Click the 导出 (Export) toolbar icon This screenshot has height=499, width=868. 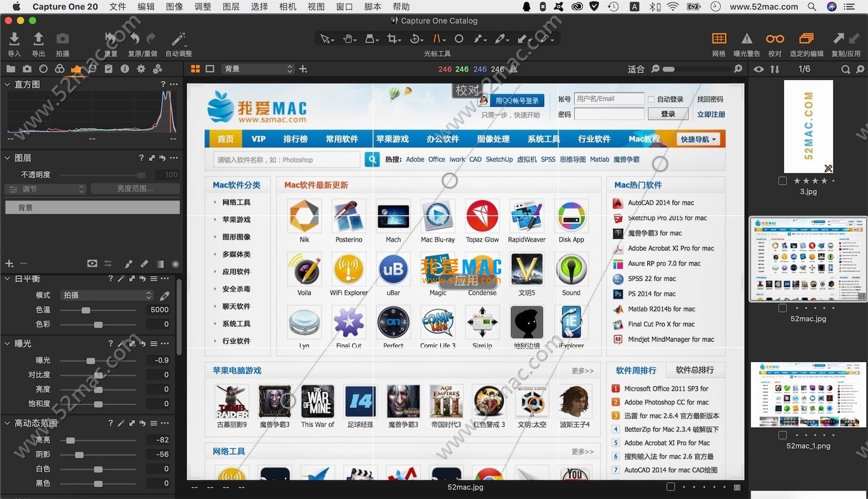click(38, 39)
